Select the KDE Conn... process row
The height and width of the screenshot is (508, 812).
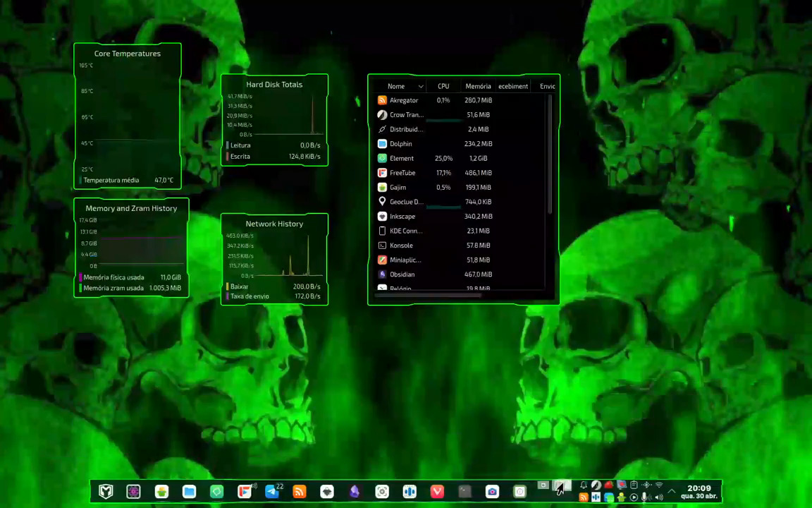click(x=460, y=231)
